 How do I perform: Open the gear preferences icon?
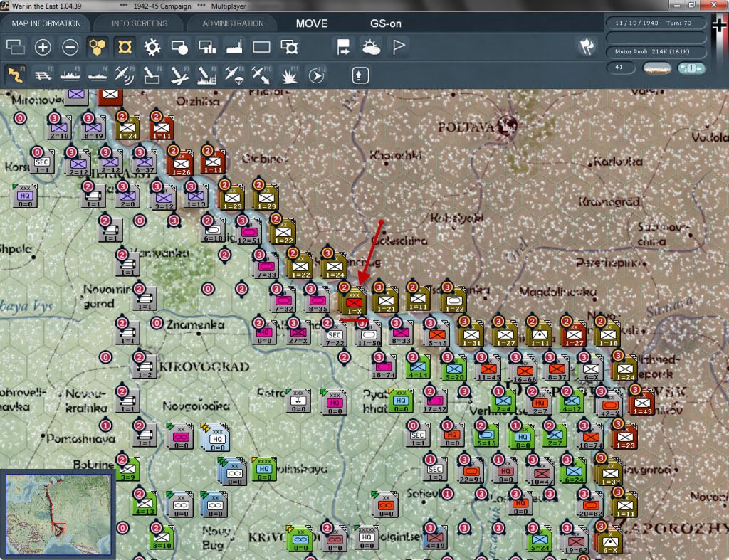pos(152,47)
